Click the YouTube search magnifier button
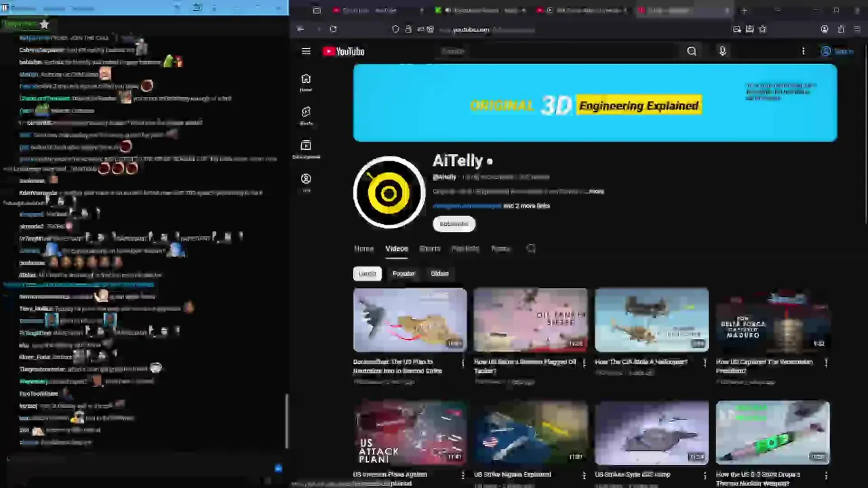 (692, 51)
